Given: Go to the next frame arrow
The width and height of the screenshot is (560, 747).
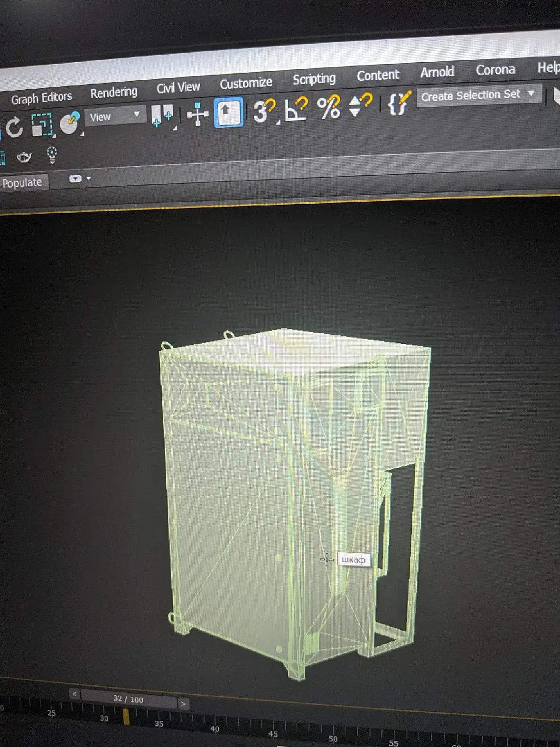Looking at the screenshot, I should pos(183,703).
